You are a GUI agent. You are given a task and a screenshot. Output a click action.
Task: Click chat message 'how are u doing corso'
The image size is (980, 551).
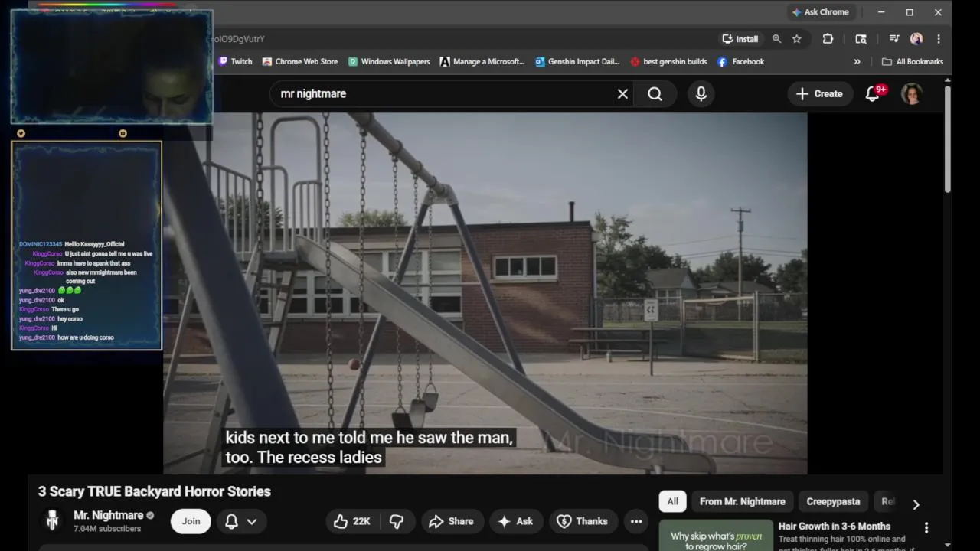[x=86, y=337]
